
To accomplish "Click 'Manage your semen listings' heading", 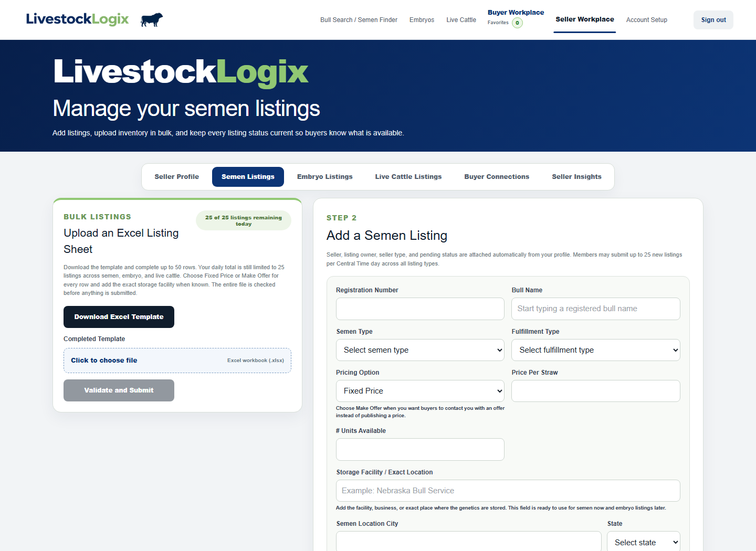I will coord(186,109).
